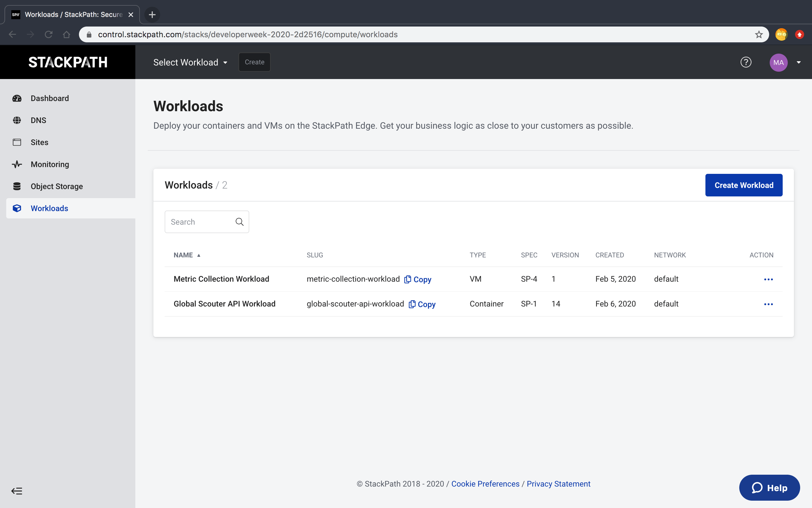Click the Workloads / StackPath browser tab

[x=72, y=15]
